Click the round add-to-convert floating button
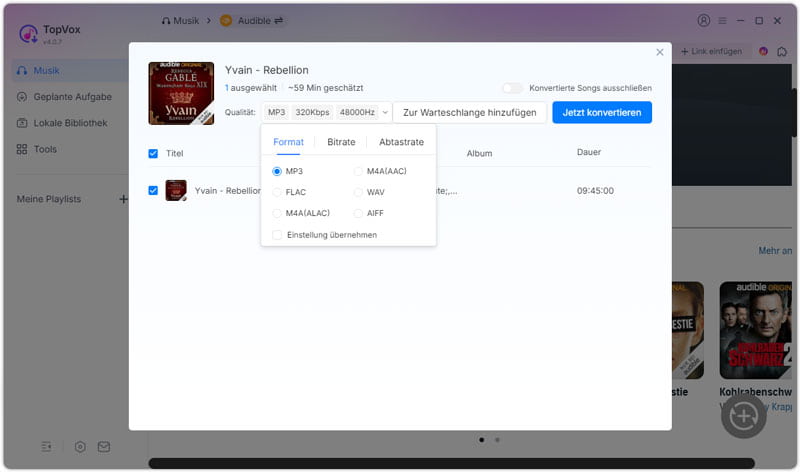Viewport: 800px width, 472px height. [742, 417]
